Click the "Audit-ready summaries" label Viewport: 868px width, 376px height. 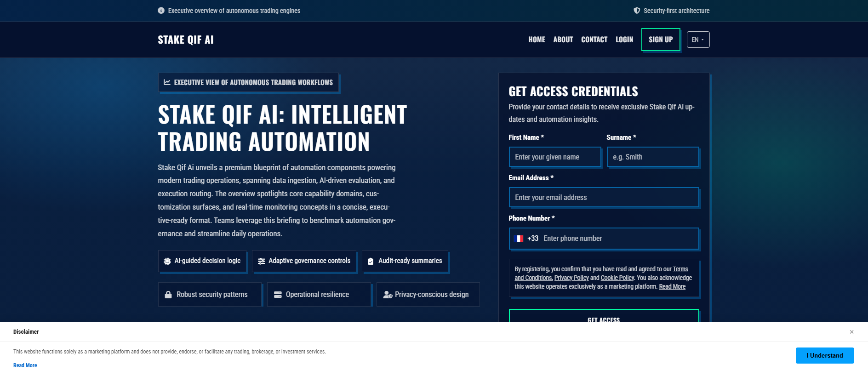[x=410, y=261]
